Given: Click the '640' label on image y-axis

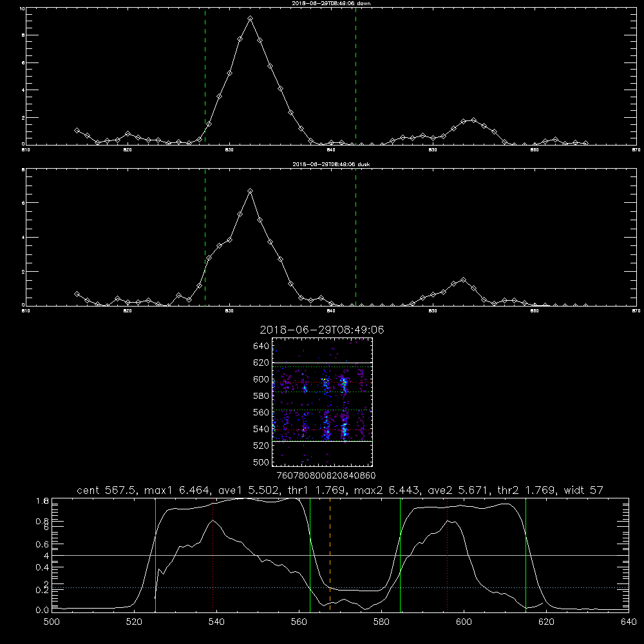Looking at the screenshot, I should click(261, 346).
